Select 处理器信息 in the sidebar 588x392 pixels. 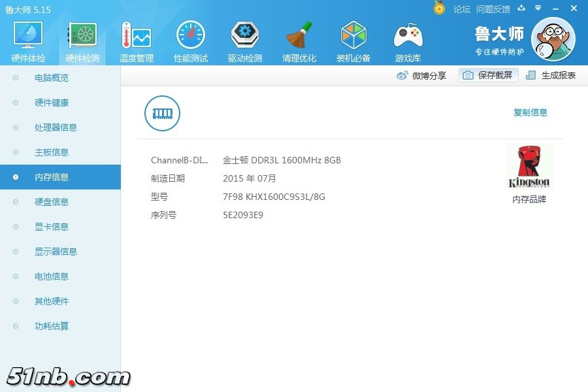pos(56,127)
